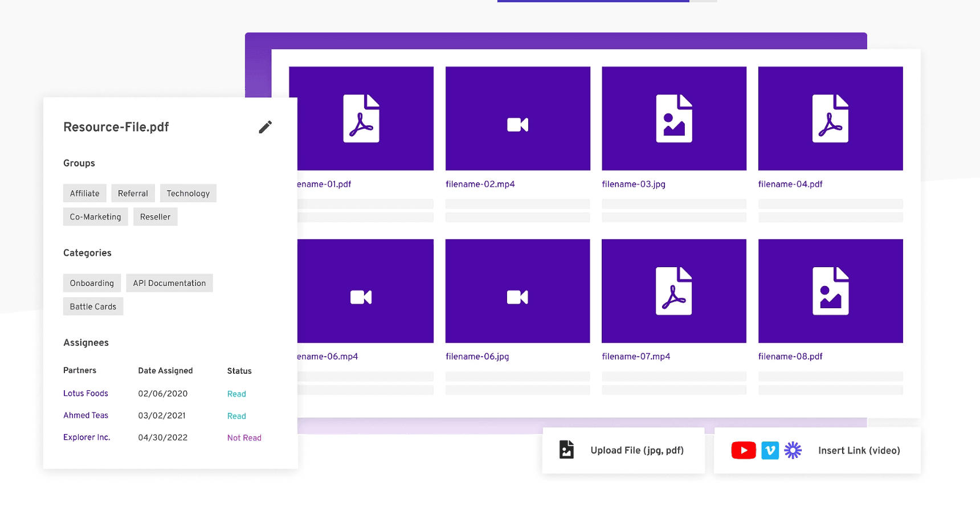Click Insert Link (video) label
Image resolution: width=980 pixels, height=515 pixels.
coord(859,450)
